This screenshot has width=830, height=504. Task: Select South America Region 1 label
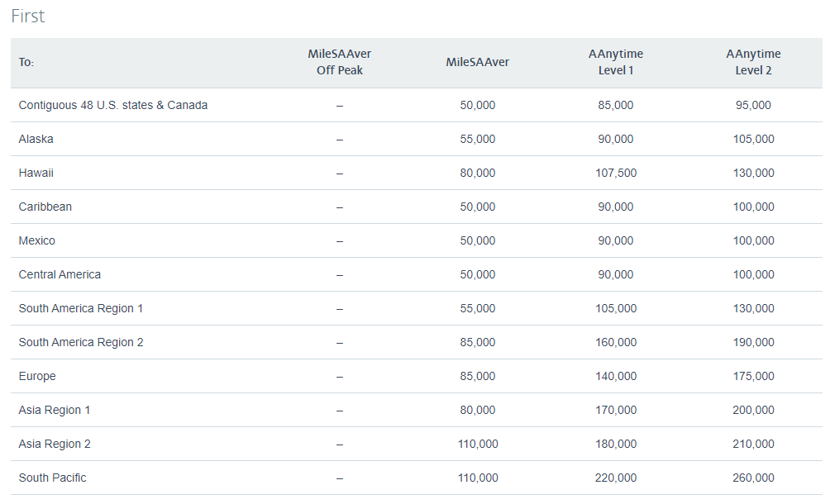pos(81,308)
